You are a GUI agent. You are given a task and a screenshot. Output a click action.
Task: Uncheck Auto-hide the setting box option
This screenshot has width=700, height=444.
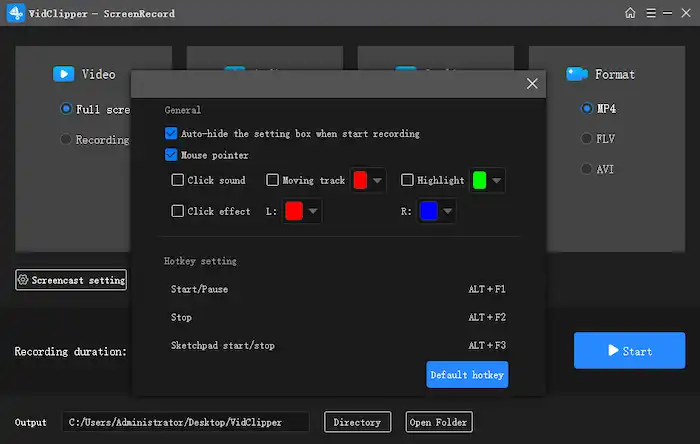point(171,133)
